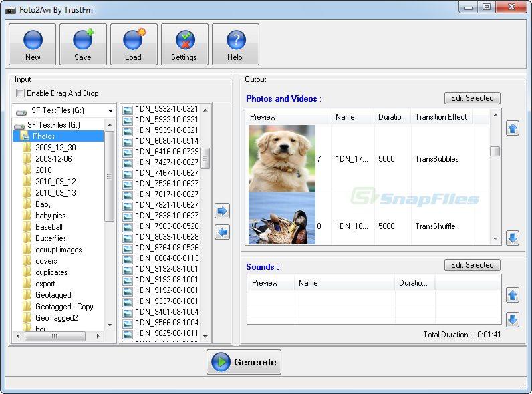This screenshot has height=394, width=532.
Task: Select the Geotagged folder
Action: coord(53,295)
